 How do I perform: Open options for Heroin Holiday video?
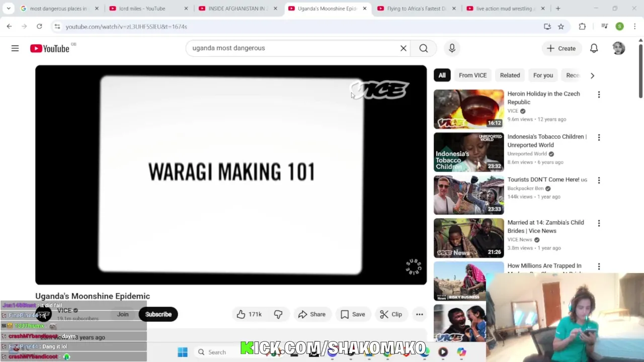point(599,95)
